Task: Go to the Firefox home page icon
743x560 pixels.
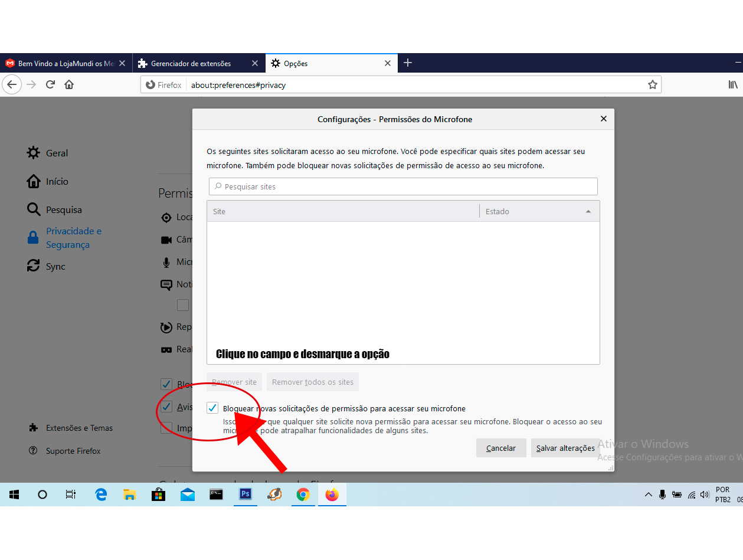Action: coord(69,84)
